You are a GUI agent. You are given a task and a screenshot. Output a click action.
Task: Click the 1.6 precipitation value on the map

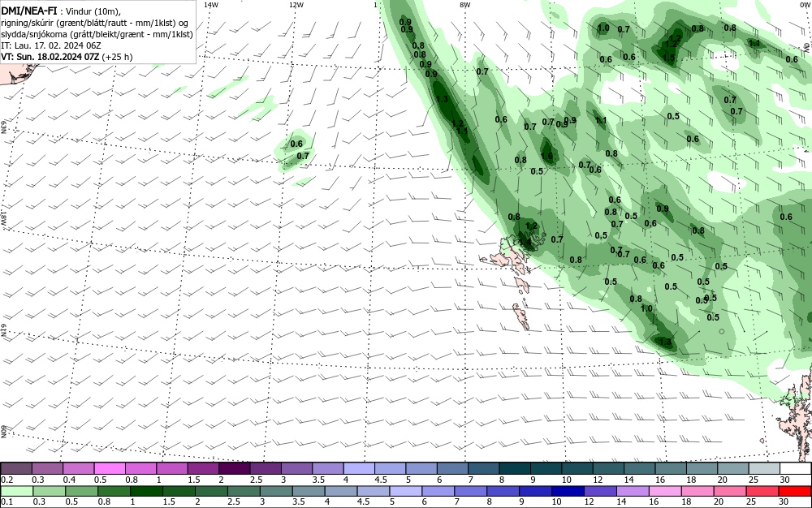pos(546,156)
